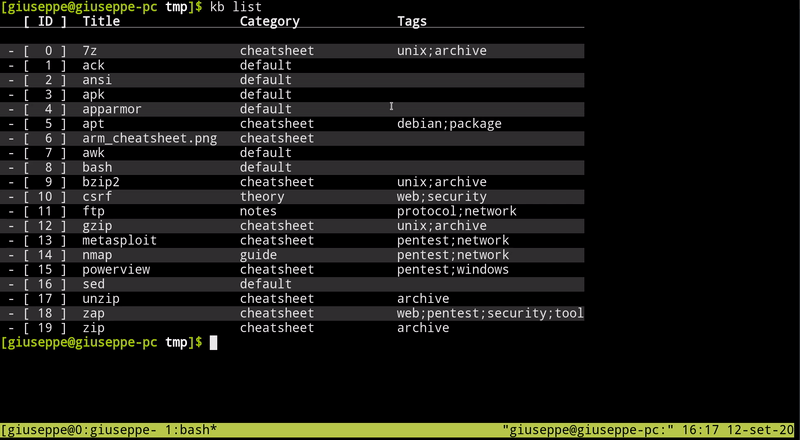Click the metasploit title in the list
The width and height of the screenshot is (800, 440).
[x=119, y=240]
